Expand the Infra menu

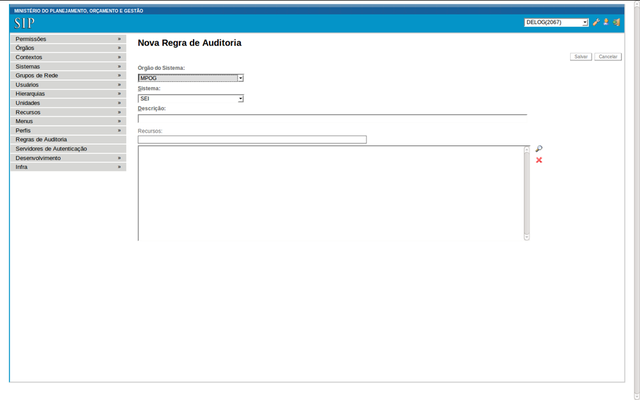(x=68, y=167)
